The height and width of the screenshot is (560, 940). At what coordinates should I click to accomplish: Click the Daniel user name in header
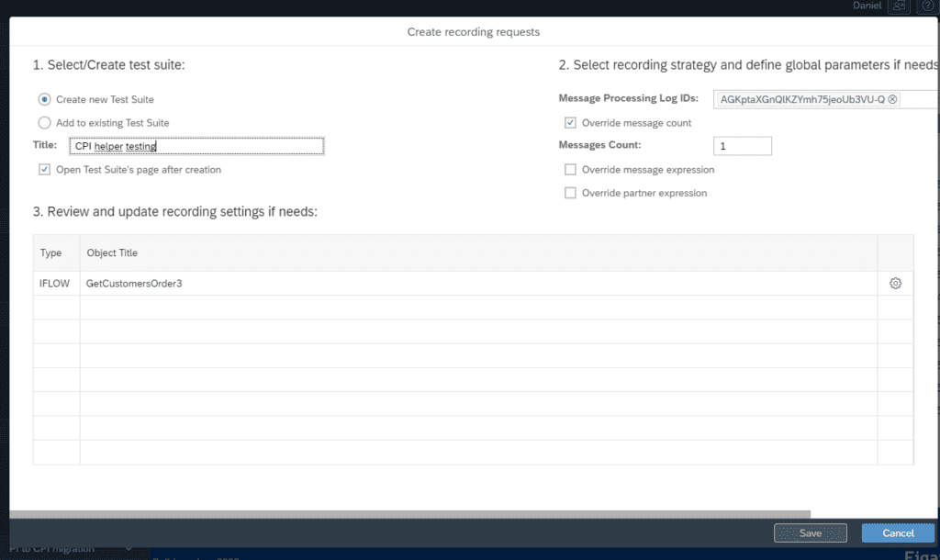pos(867,6)
